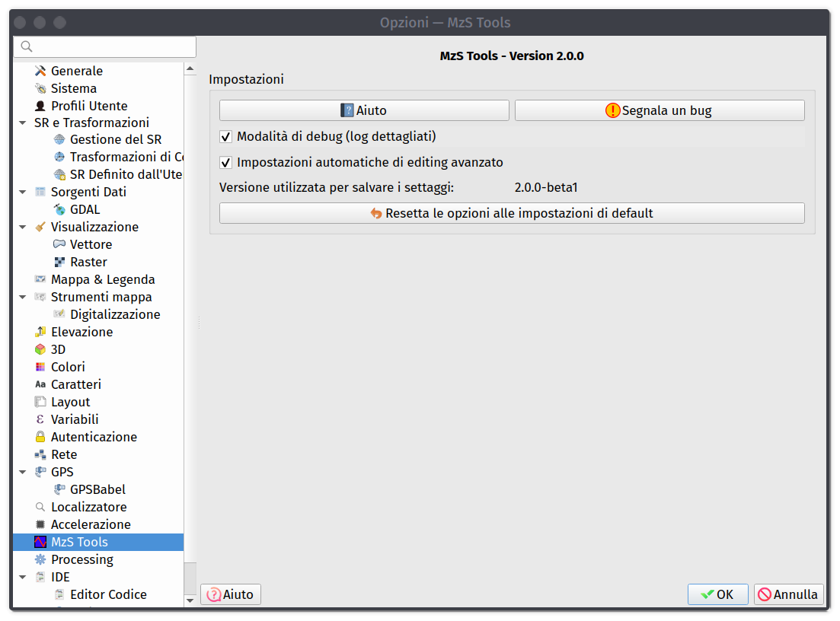Open the bottom Aiuto dialog help button
Viewport: 840px width, 621px height.
(x=230, y=594)
